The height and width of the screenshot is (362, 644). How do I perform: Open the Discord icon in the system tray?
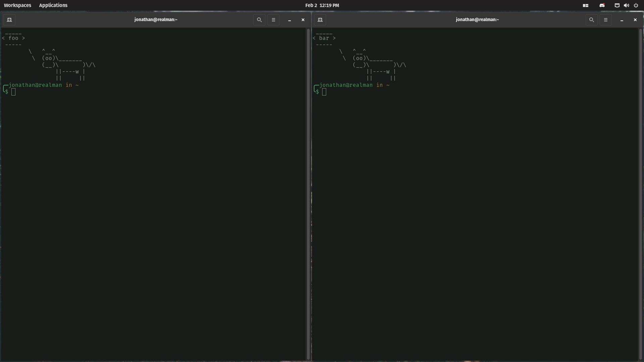pos(602,5)
